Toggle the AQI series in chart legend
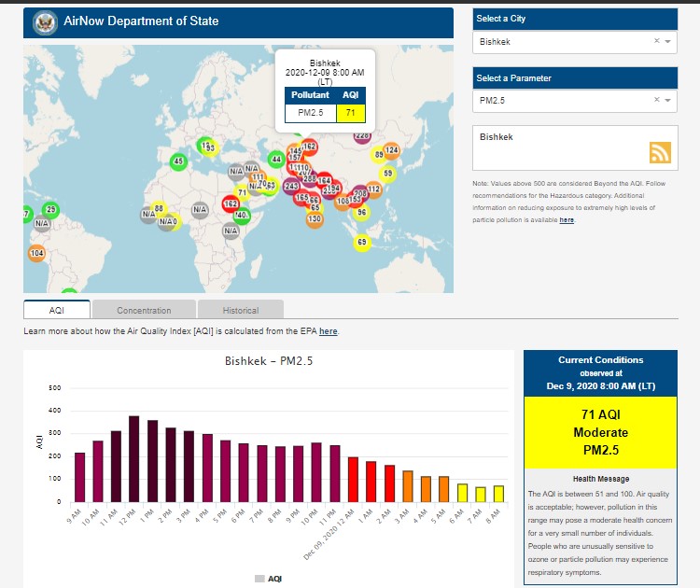 tap(268, 579)
